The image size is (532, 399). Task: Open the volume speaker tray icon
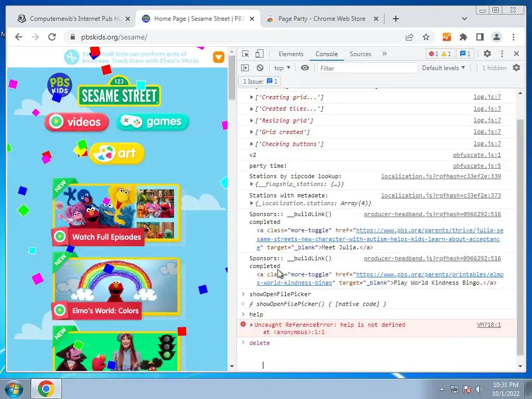[480, 389]
